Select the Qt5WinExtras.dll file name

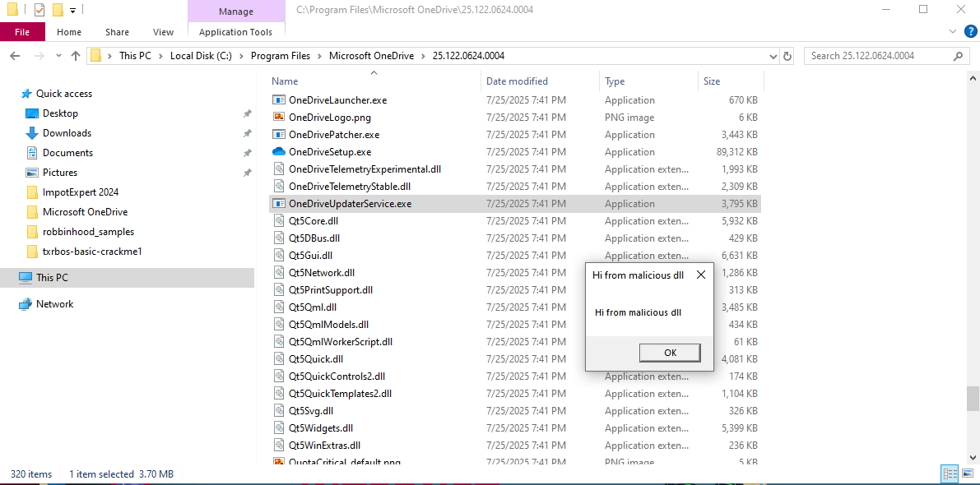point(324,446)
